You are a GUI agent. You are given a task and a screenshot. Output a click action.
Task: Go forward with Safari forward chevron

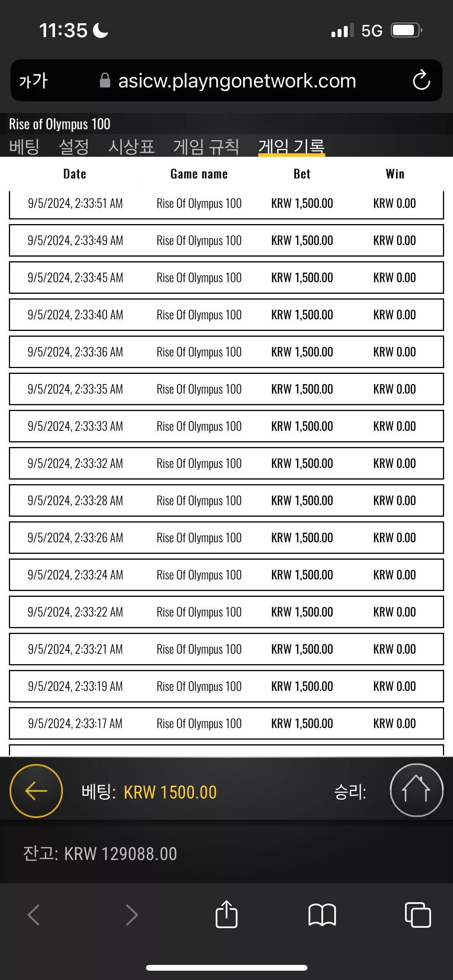tap(132, 915)
